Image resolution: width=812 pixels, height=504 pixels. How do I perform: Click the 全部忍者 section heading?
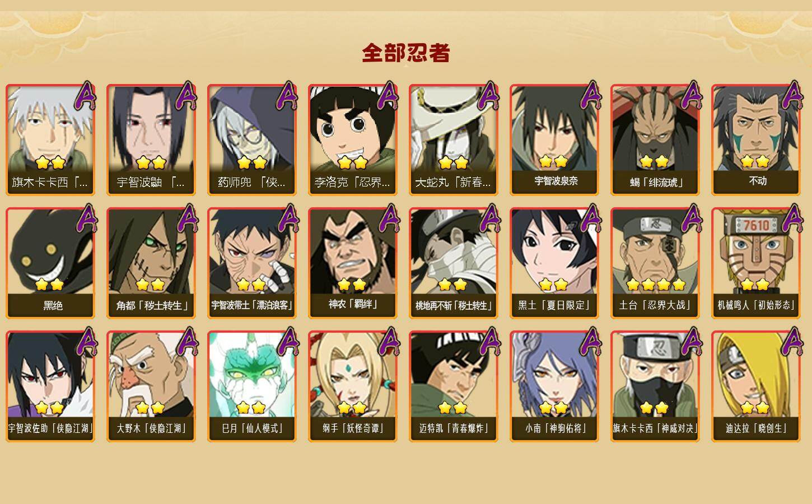406,53
